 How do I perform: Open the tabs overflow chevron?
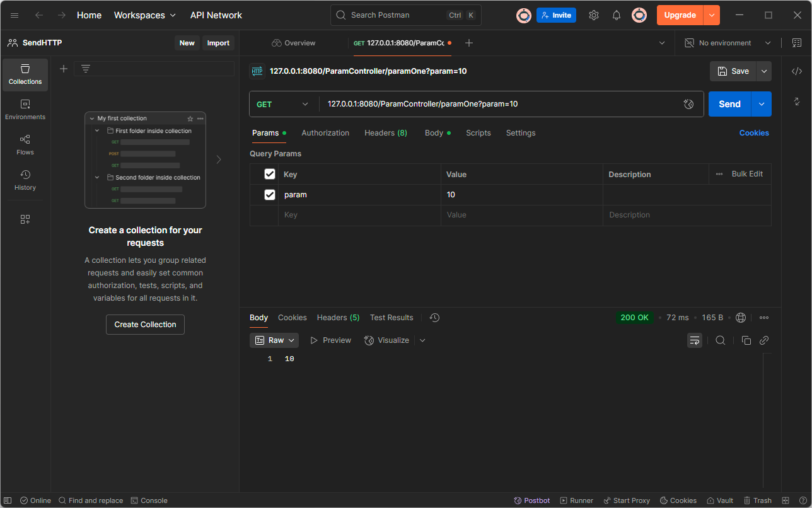[662, 43]
